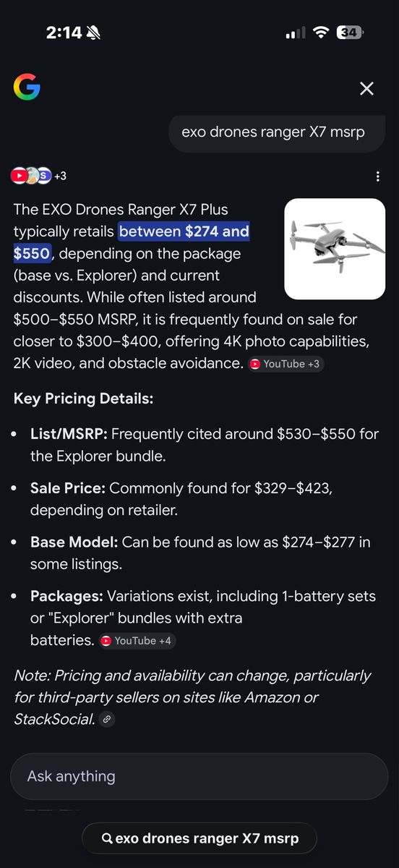Screen dimensions: 399x868
Task: View the drone product thumbnail
Action: (x=335, y=249)
